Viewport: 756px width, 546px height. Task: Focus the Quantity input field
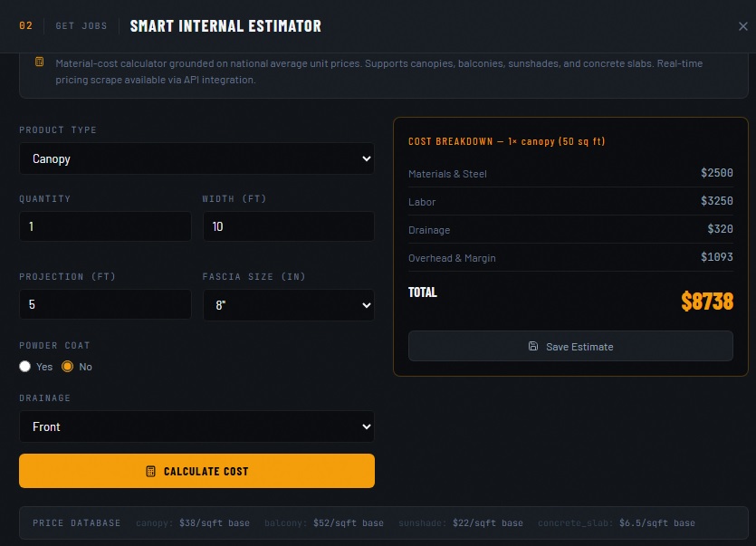coord(105,226)
